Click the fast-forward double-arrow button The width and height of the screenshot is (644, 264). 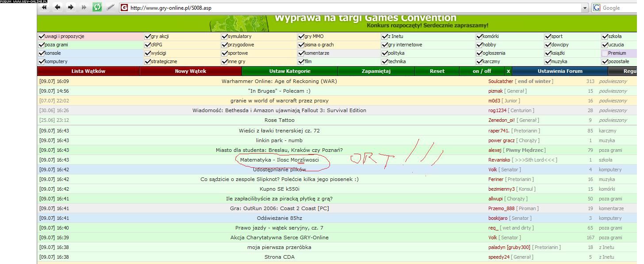(84, 7)
